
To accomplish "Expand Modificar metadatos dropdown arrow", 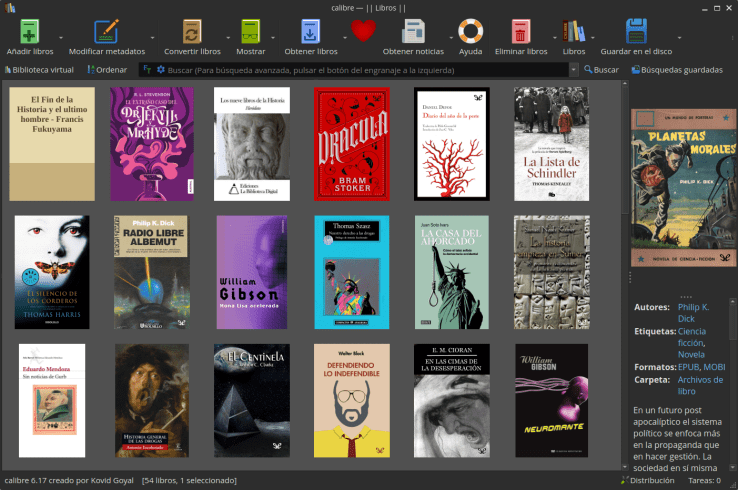I will [x=152, y=38].
